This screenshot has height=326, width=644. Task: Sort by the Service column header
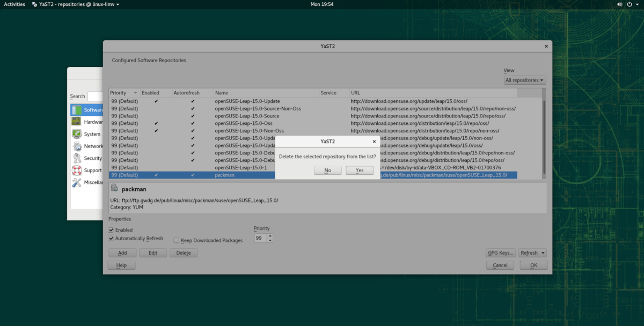pos(334,93)
